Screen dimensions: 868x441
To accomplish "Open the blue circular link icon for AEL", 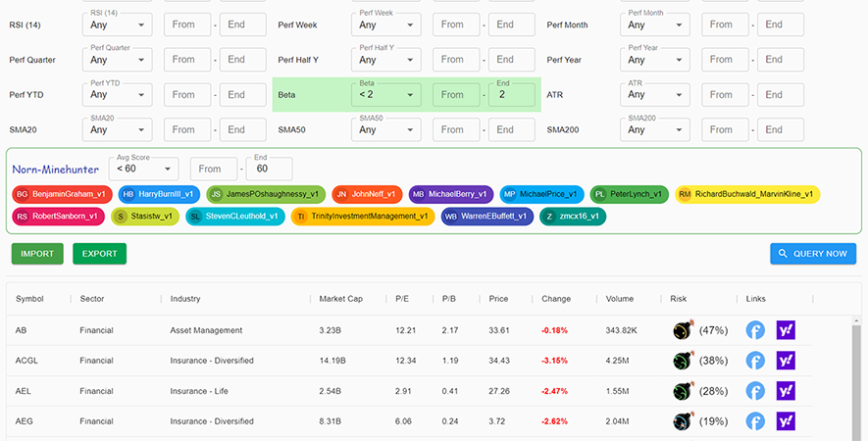I will click(x=755, y=391).
